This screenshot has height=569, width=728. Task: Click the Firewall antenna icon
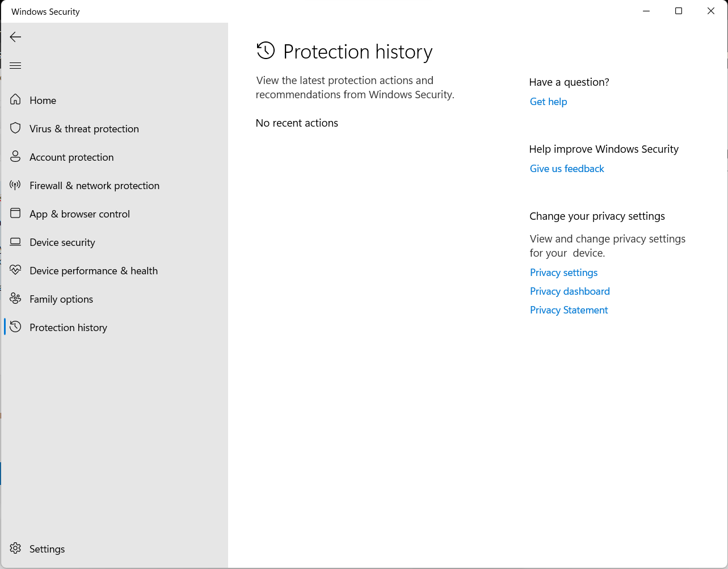click(x=15, y=185)
